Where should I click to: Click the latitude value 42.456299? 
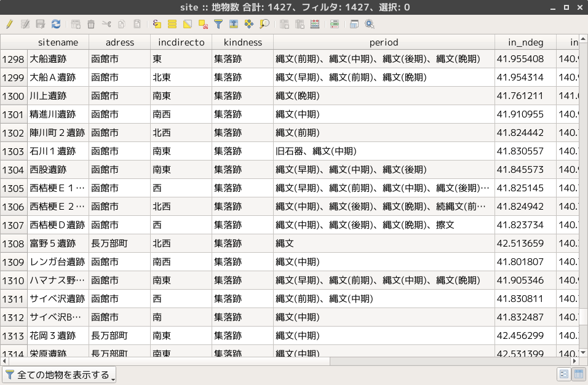tap(525, 336)
